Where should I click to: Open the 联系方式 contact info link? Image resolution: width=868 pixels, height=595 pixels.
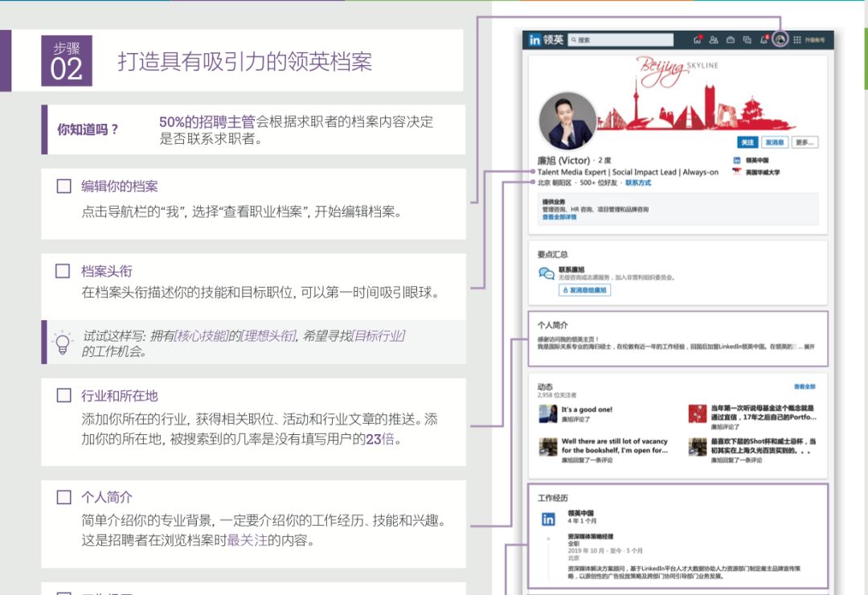coord(638,183)
